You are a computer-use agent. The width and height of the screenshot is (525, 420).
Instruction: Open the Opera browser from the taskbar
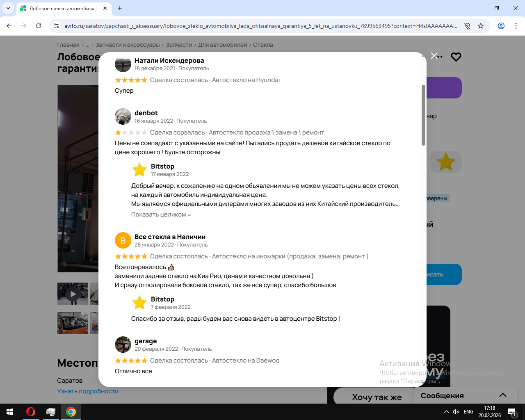pos(31,412)
